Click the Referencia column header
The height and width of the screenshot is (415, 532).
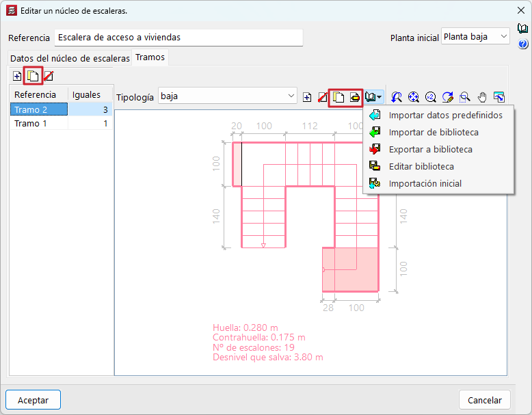coord(39,94)
